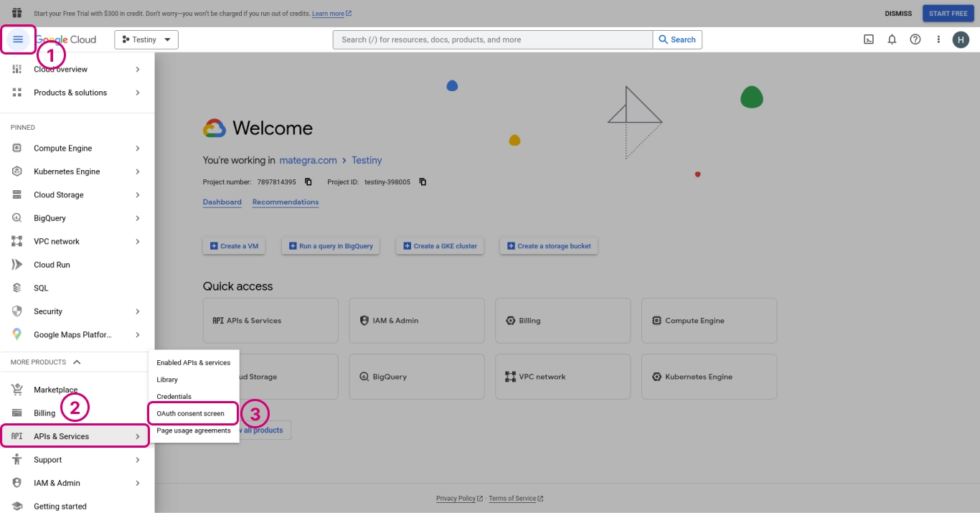
Task: Open the notifications bell
Action: [892, 39]
